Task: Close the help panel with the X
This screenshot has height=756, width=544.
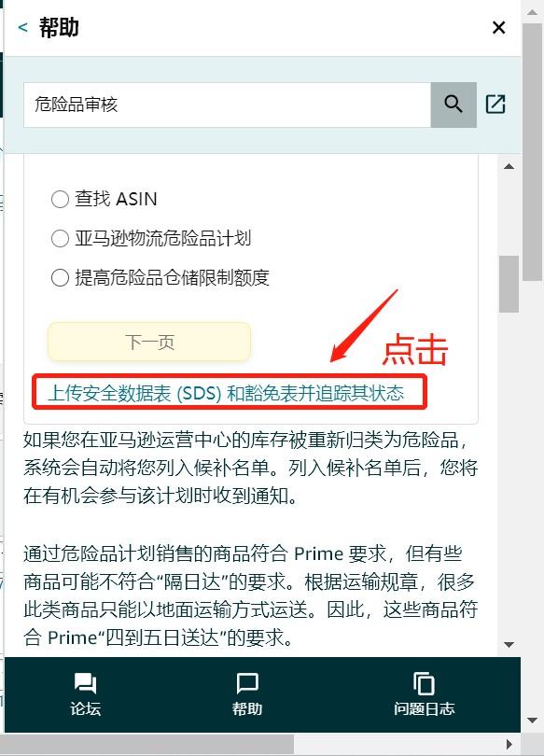Action: [x=498, y=27]
